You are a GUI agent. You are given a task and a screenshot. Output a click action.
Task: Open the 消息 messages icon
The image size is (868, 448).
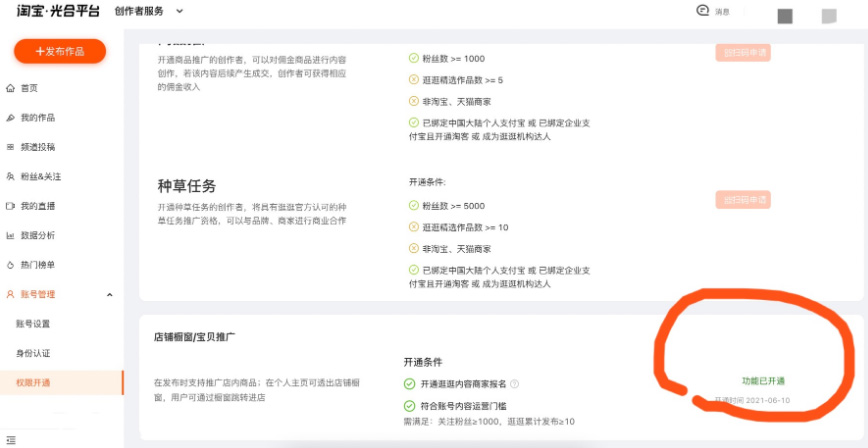click(x=702, y=11)
